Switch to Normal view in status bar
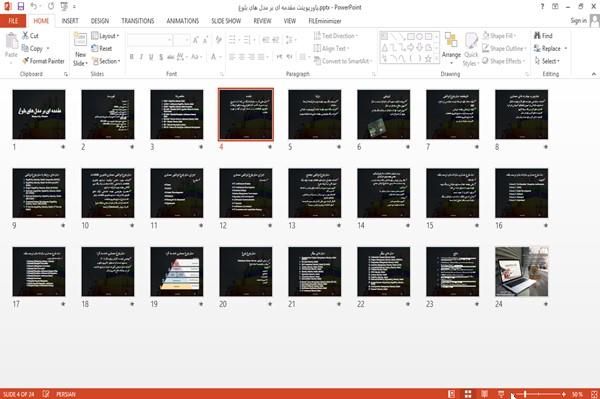Viewport: 600px width, 399px height. tap(452, 394)
